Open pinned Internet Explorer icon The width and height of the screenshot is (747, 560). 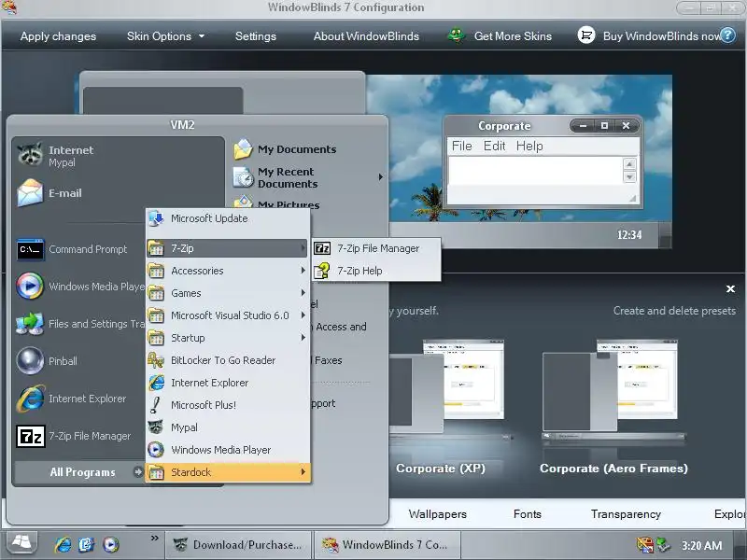[30, 399]
